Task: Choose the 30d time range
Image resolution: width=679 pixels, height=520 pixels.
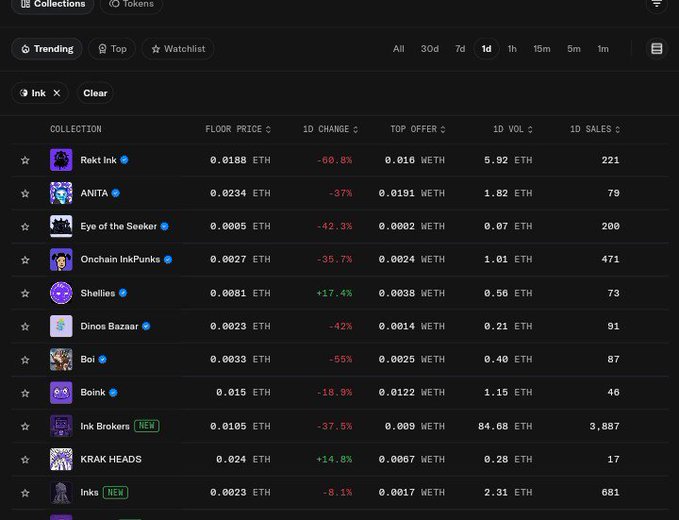Action: pos(430,49)
